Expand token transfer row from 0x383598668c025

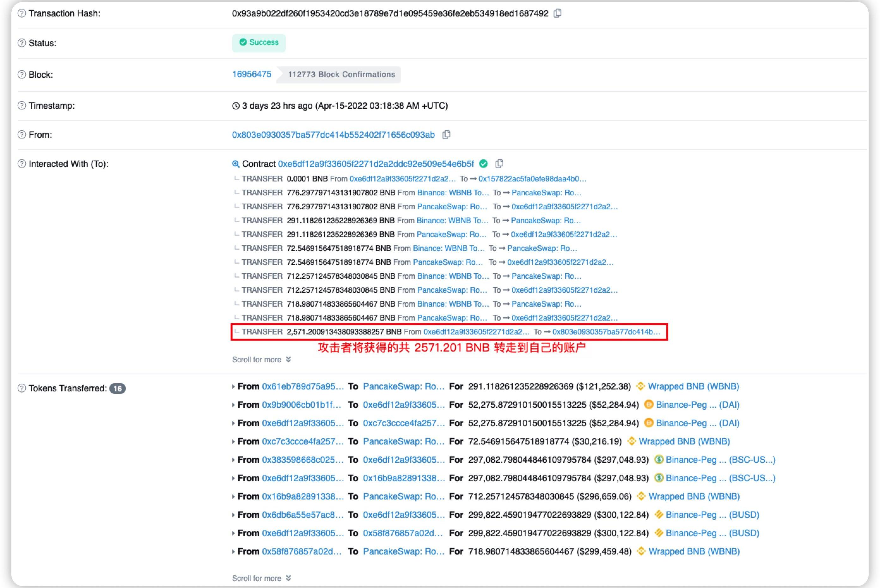(x=233, y=460)
